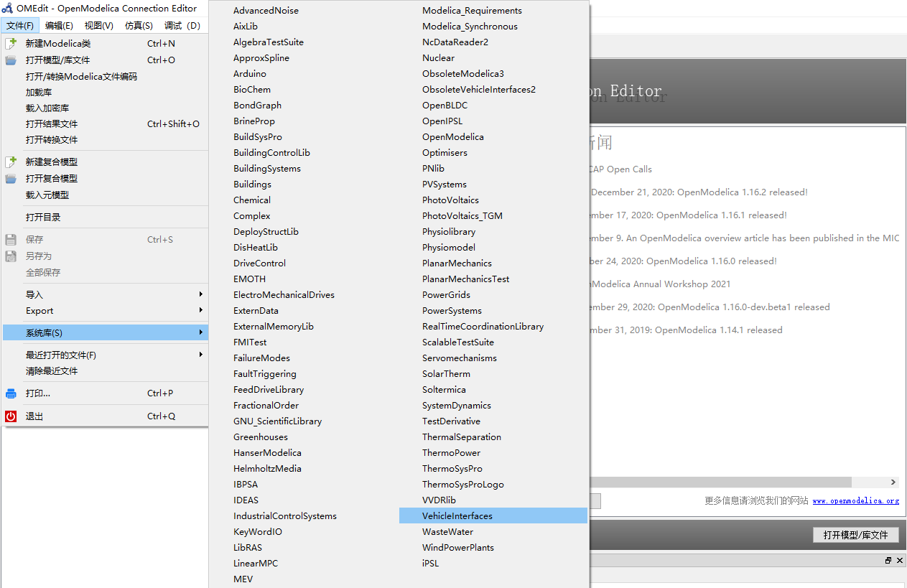Expand the Export submenu arrow
The width and height of the screenshot is (907, 588).
click(202, 310)
